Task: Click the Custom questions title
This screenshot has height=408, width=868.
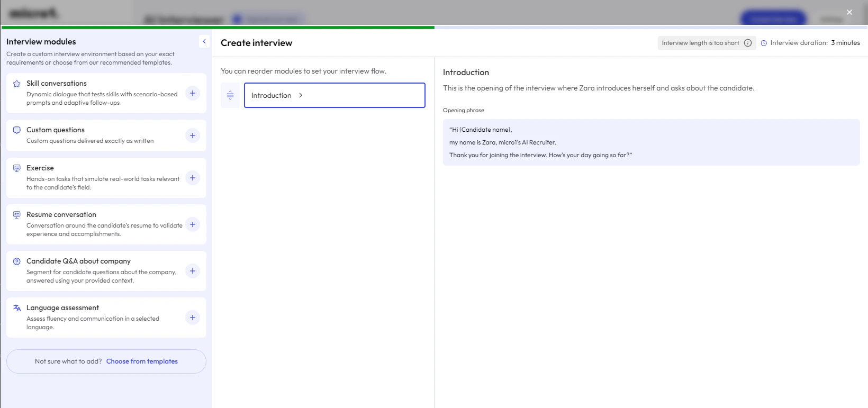Action: (56, 130)
